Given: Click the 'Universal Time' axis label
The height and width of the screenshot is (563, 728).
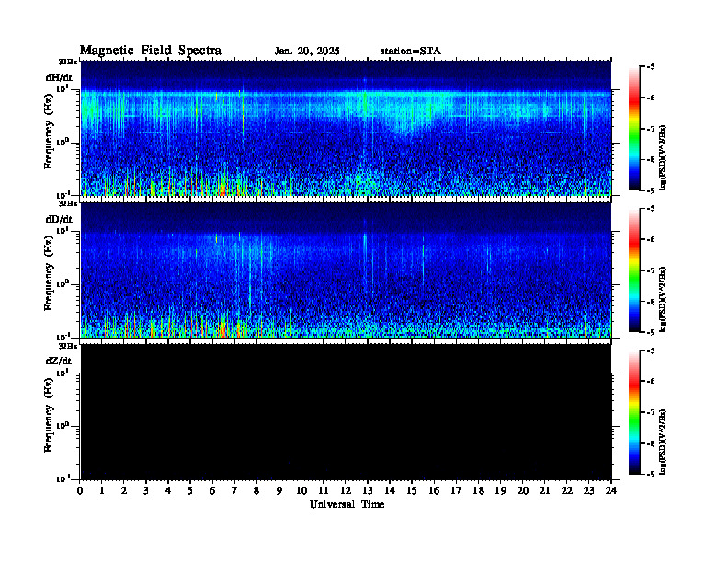Looking at the screenshot, I should point(347,504).
